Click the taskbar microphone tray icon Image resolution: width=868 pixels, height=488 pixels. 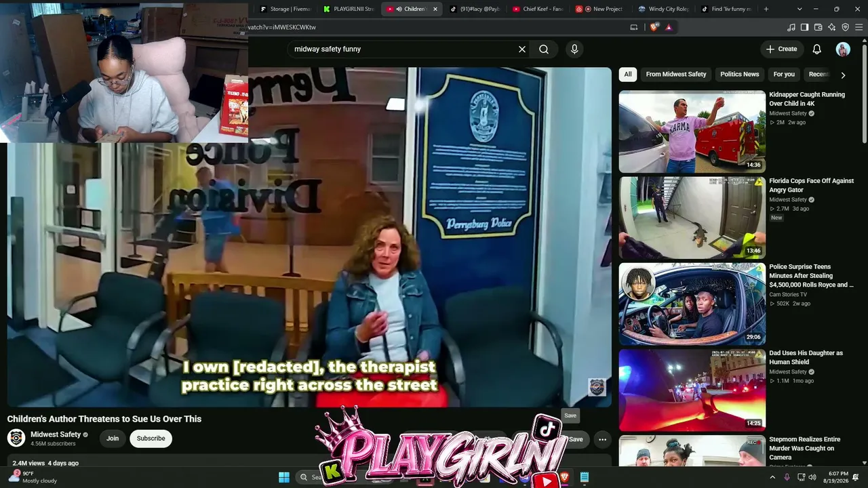787,477
